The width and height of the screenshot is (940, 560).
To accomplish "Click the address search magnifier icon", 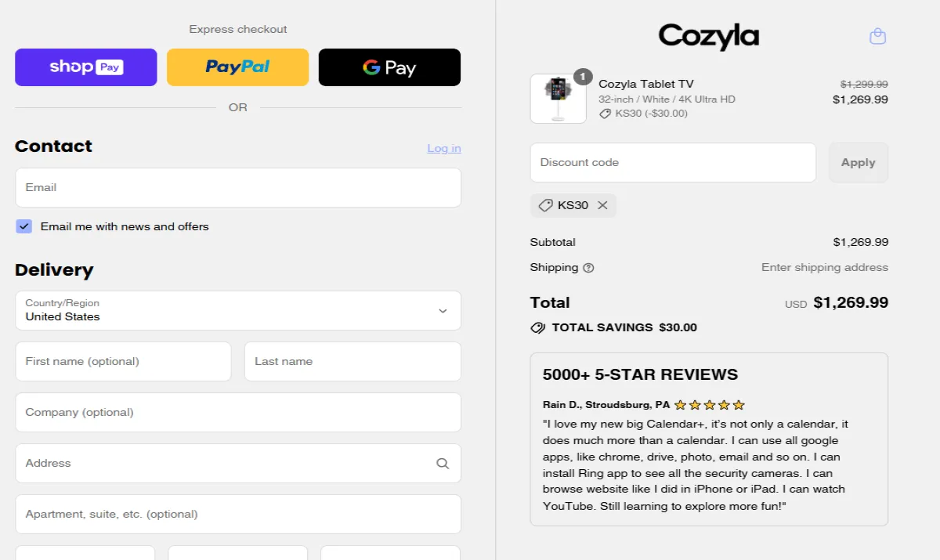I will (443, 464).
